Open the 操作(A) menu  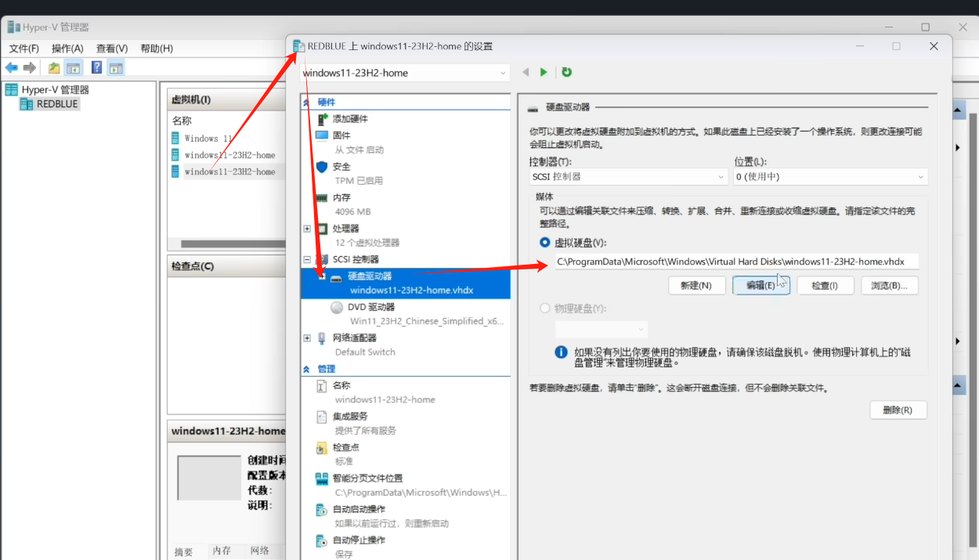67,49
